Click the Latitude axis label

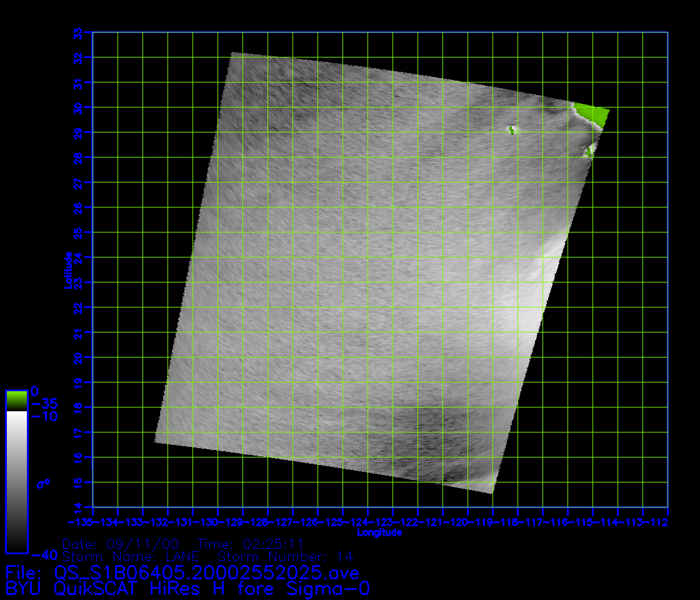click(x=67, y=270)
